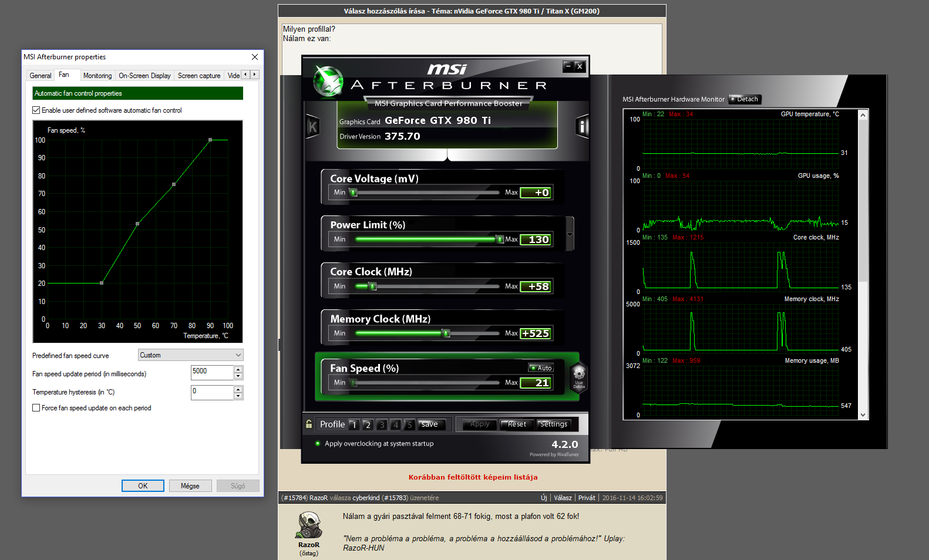
Task: Click Fan Speed slider handle
Action: pos(354,382)
